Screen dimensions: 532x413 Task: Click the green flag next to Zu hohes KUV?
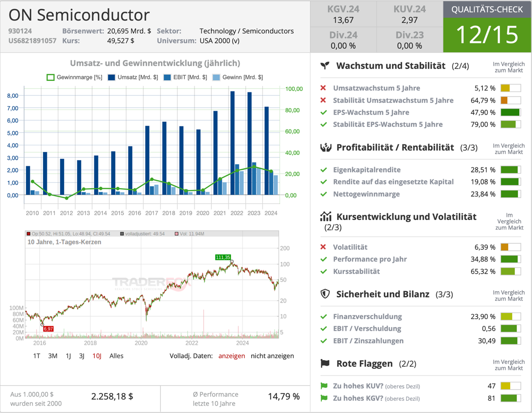pos(324,386)
